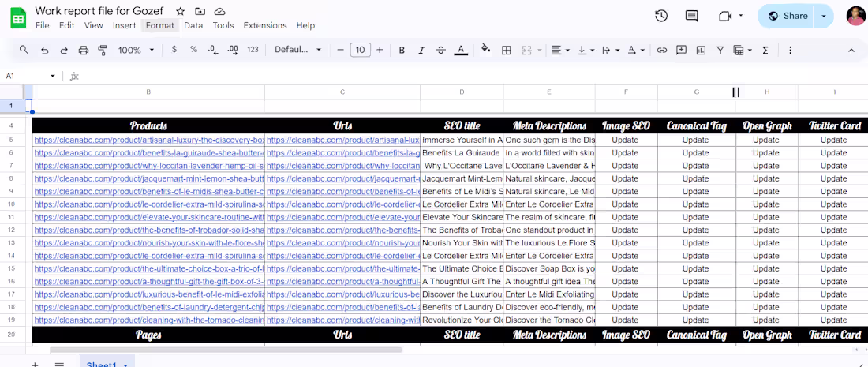
Task: Open horizontal align dropdown
Action: tap(560, 51)
